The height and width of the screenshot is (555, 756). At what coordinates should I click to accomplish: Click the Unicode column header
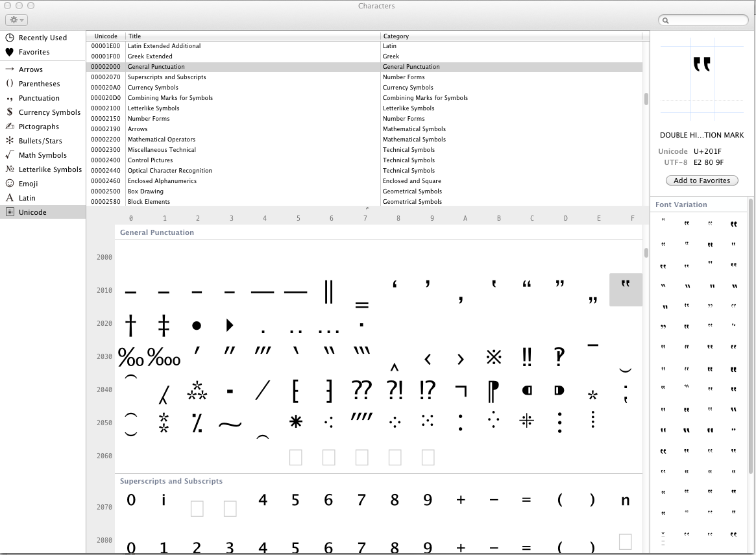point(106,36)
